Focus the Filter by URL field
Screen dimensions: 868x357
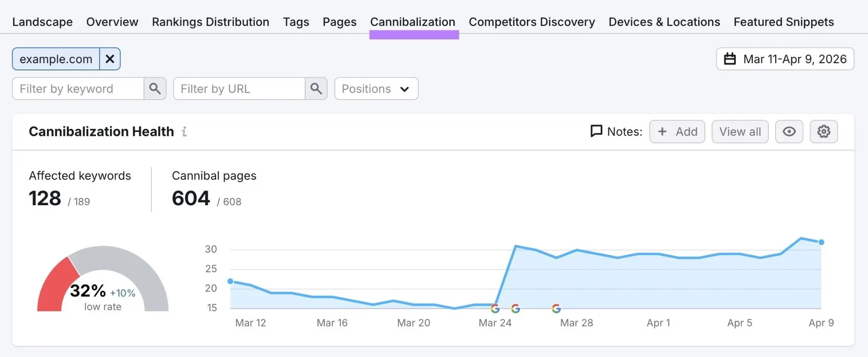239,89
